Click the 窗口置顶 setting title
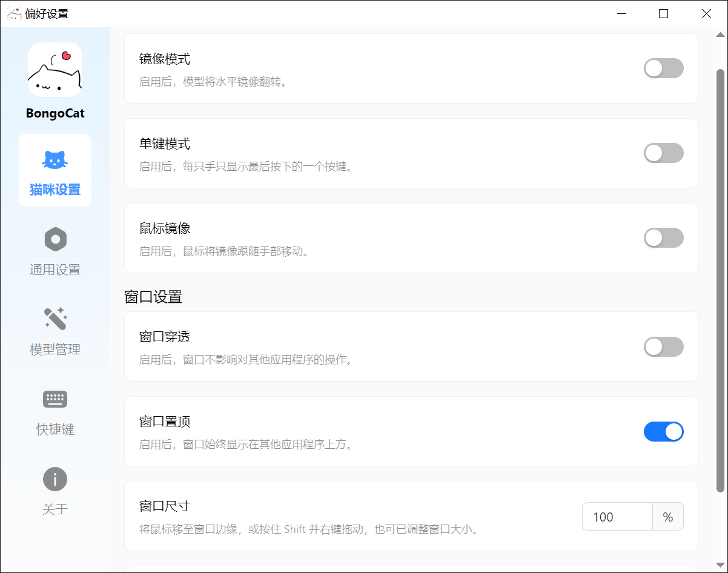Image resolution: width=728 pixels, height=573 pixels. [x=165, y=422]
